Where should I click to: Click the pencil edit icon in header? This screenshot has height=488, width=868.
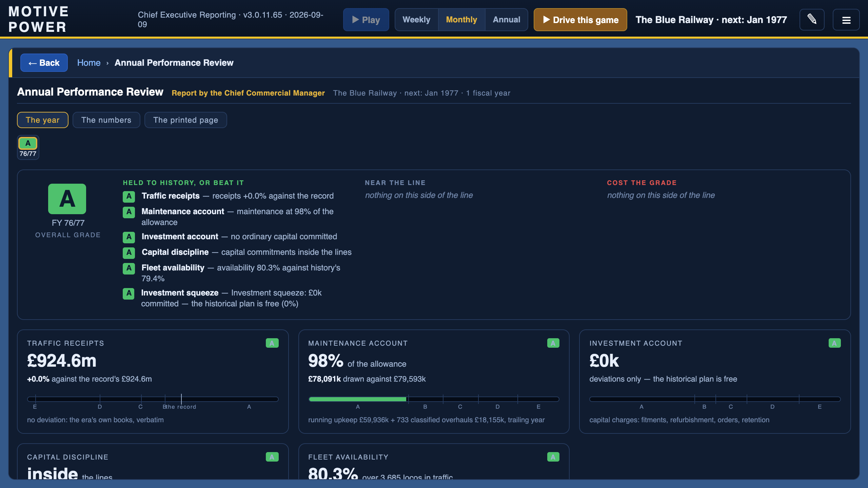tap(812, 20)
